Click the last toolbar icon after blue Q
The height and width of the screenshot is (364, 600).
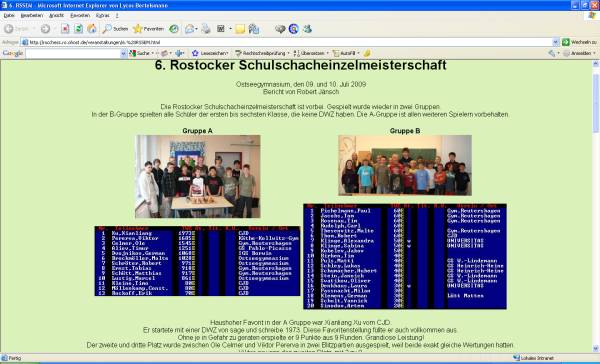click(x=307, y=29)
